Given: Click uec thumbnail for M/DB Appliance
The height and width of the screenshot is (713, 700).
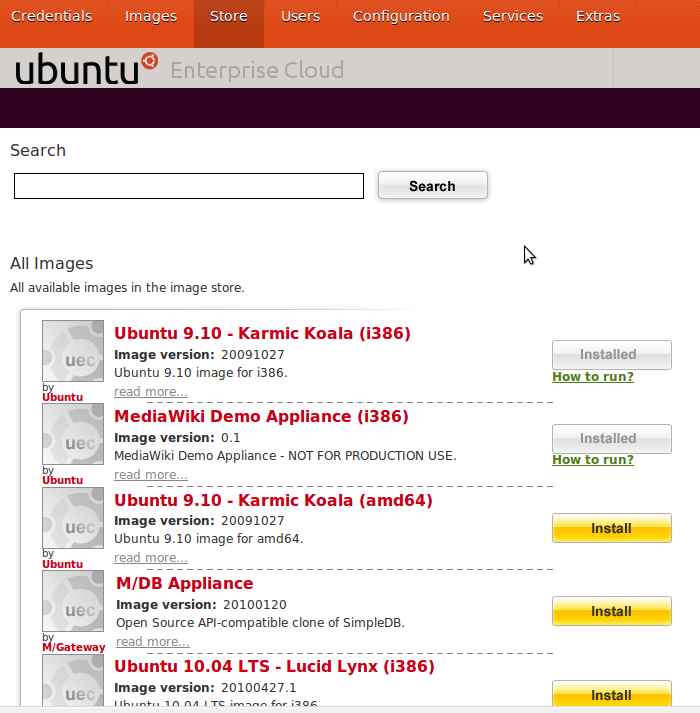Looking at the screenshot, I should pos(73,601).
